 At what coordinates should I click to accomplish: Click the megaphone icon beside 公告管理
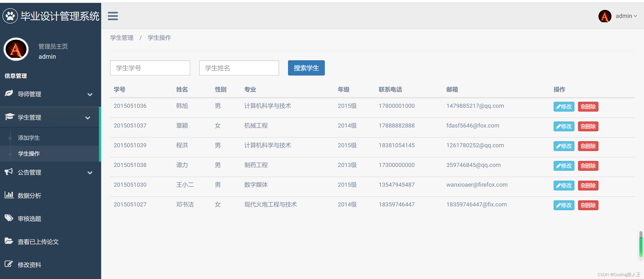coord(9,172)
